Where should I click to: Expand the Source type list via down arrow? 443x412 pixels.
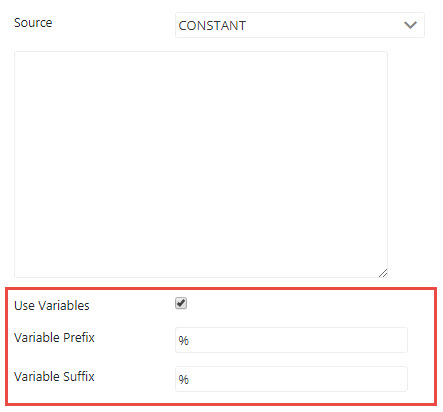[x=410, y=25]
